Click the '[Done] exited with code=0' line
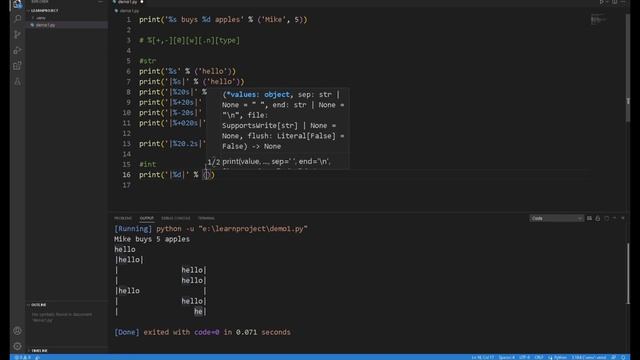The width and height of the screenshot is (640, 360). coord(202,332)
